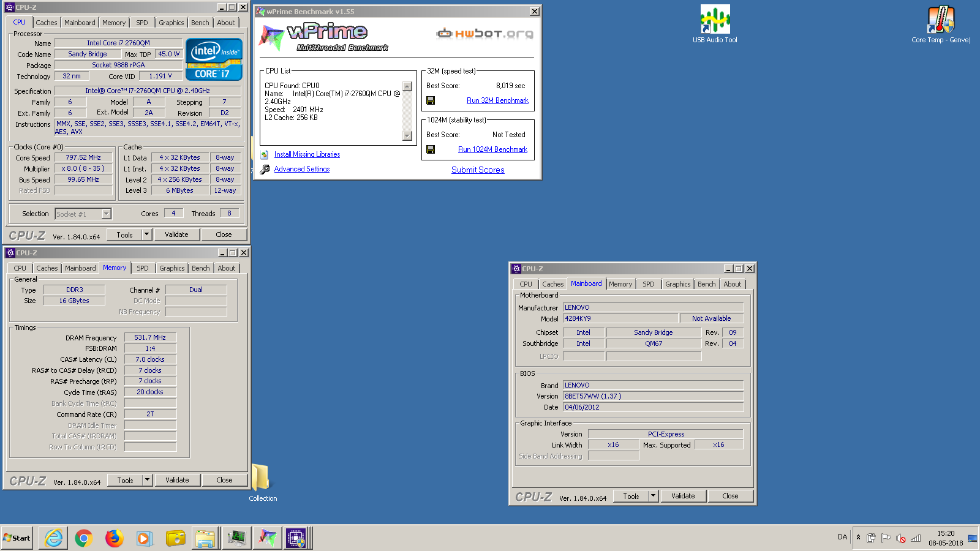Switch to CPU tab in Mainboard-tab CPU-Z window
This screenshot has height=551, width=980.
coord(526,284)
